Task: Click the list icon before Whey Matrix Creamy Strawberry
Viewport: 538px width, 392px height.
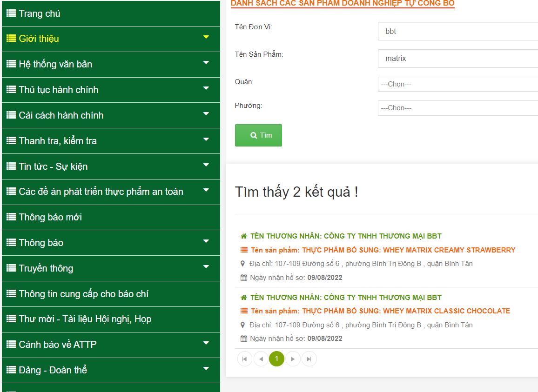Action: (244, 250)
